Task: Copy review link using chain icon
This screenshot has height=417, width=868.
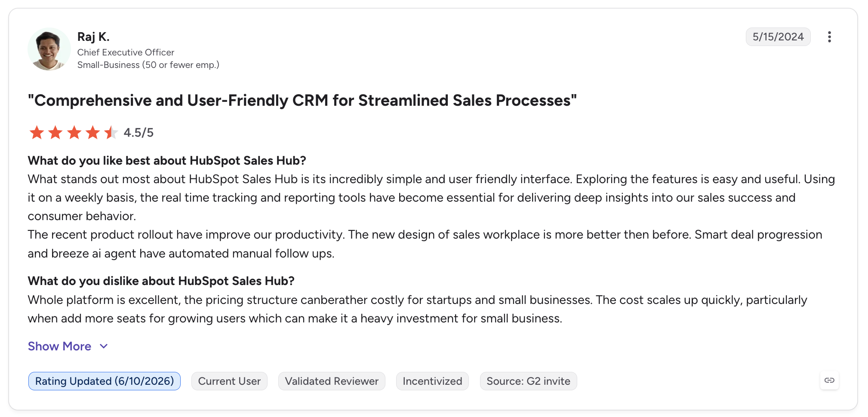Action: [x=829, y=380]
